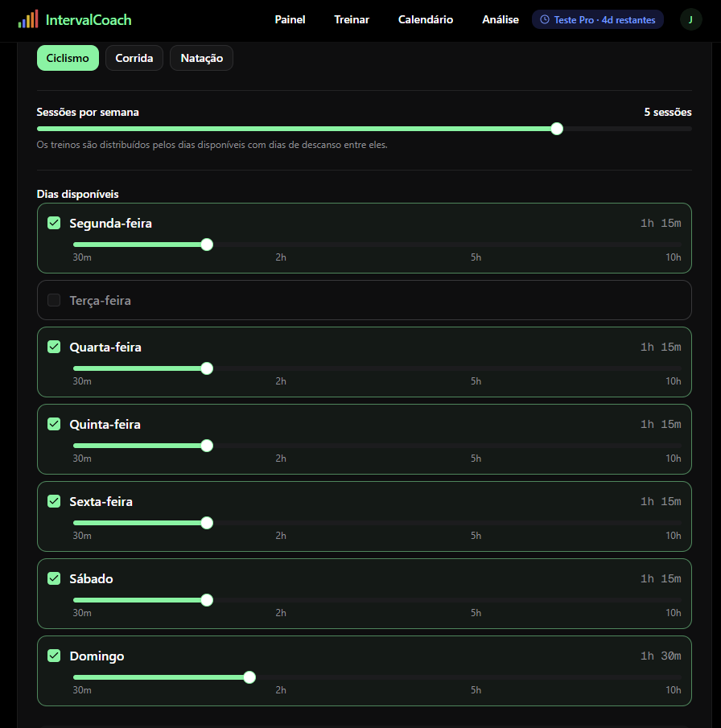721x728 pixels.
Task: Open the Painel navigation item
Action: (290, 19)
